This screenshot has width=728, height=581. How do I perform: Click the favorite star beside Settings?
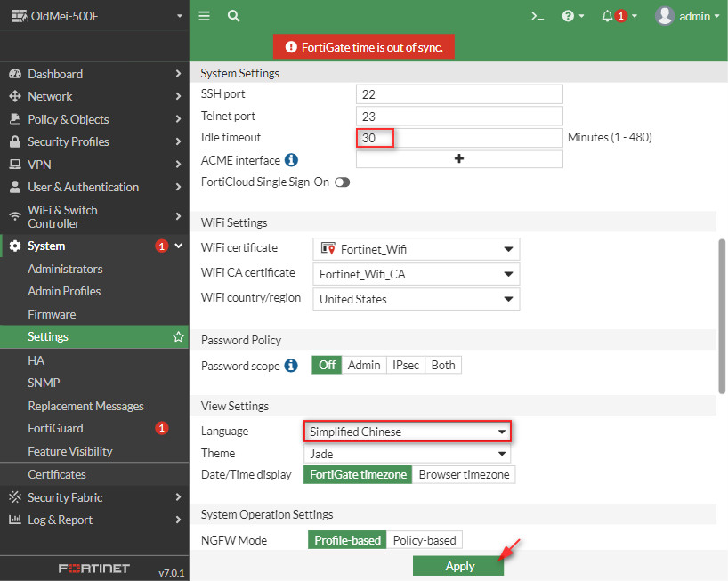point(178,337)
